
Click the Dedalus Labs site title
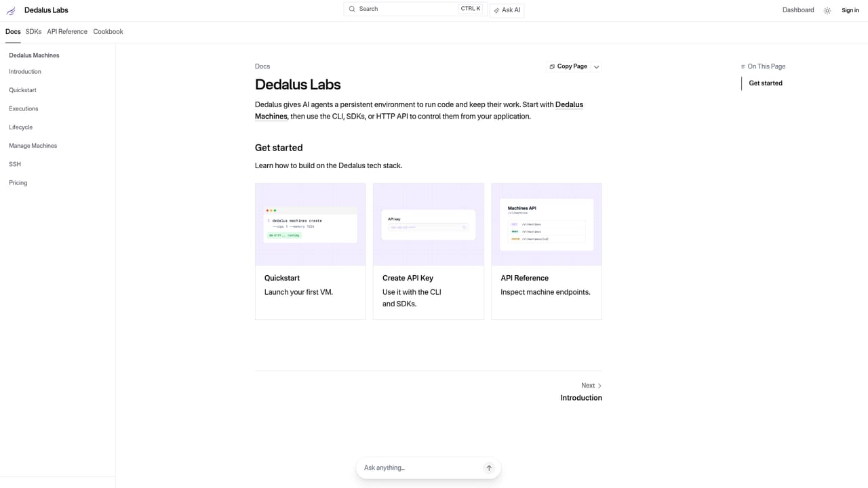(46, 10)
